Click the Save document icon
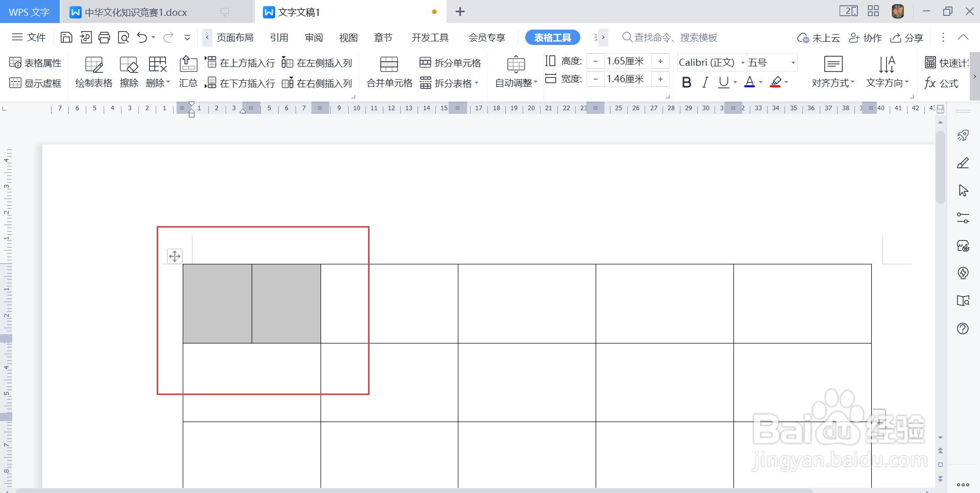The width and height of the screenshot is (980, 493). click(66, 37)
